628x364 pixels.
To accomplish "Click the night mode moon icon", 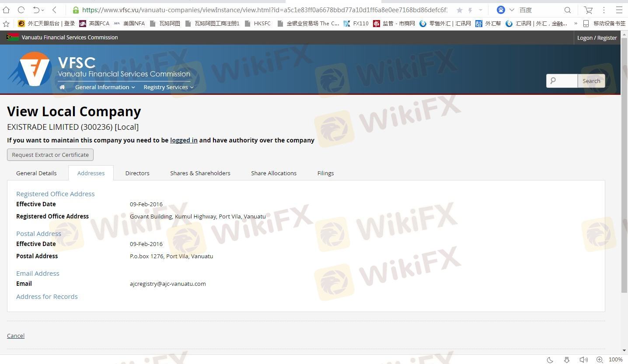I will (550, 360).
